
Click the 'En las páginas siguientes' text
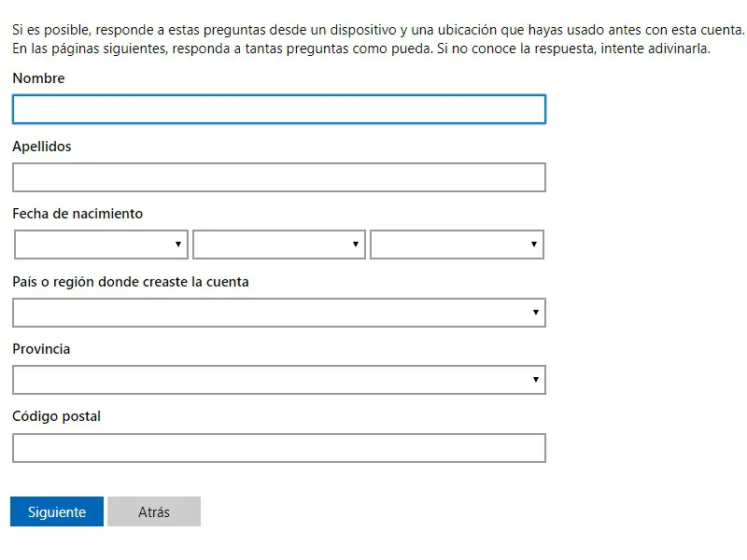360,49
